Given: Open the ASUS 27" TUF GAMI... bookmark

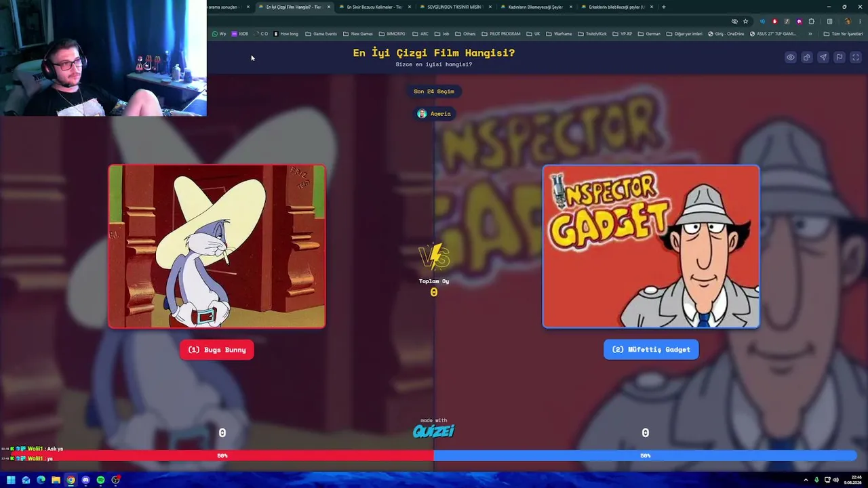Looking at the screenshot, I should click(774, 34).
